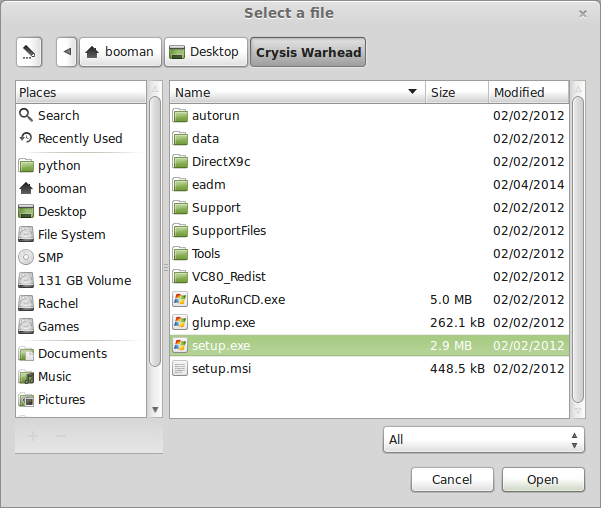The width and height of the screenshot is (601, 508).
Task: Go to the Desktop path button
Action: tap(206, 52)
